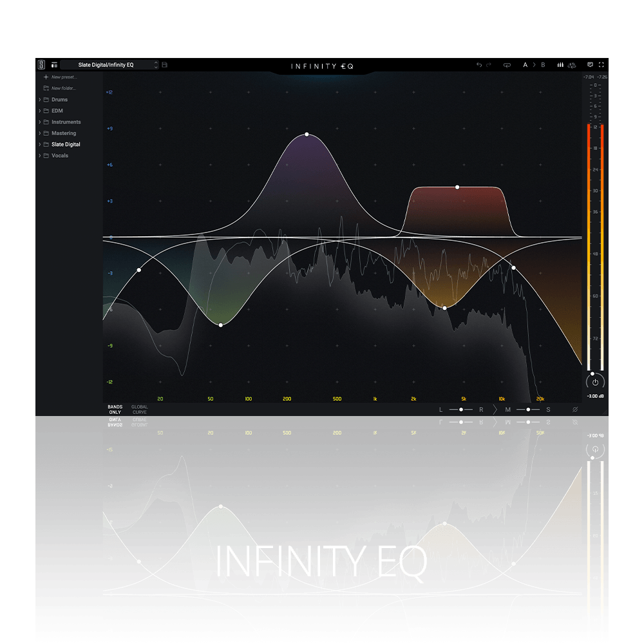Click the L/R balance slider handle

[461, 410]
